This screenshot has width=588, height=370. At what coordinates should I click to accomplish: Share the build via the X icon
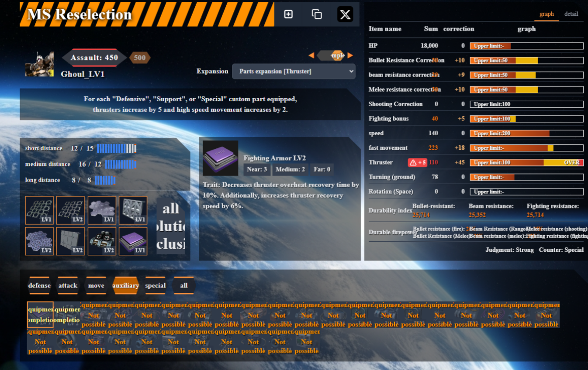click(345, 14)
